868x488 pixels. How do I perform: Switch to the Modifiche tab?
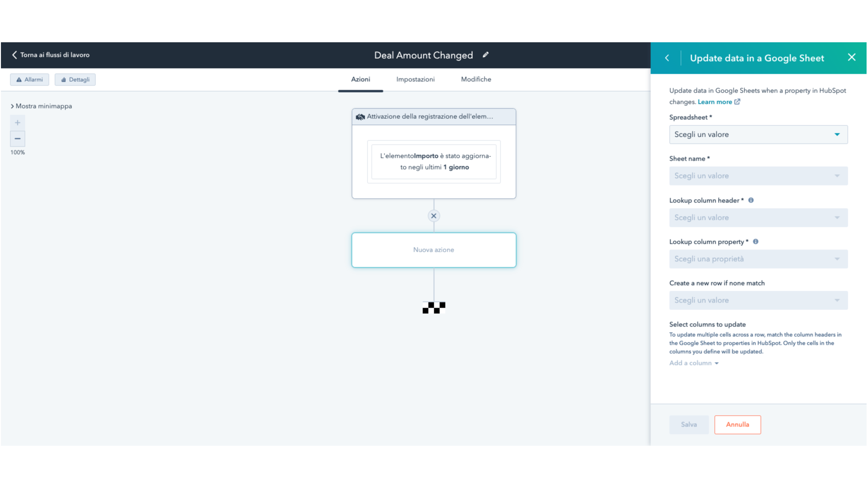[476, 79]
